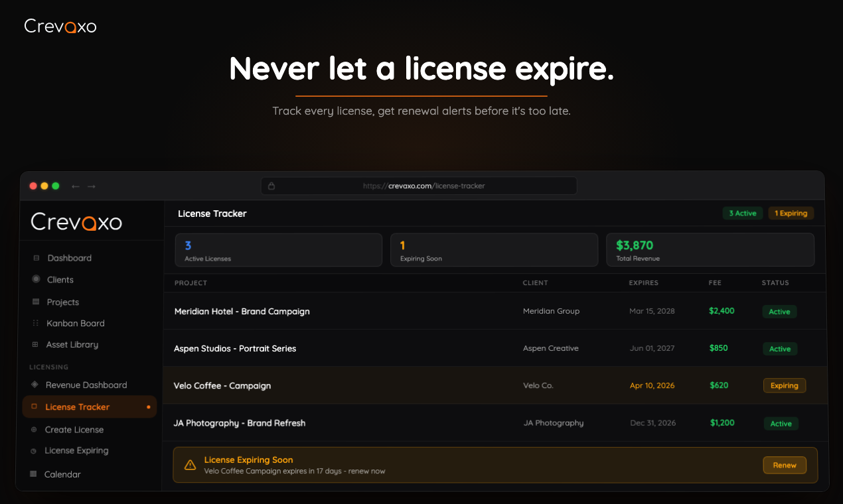Open the Kanban Board
The height and width of the screenshot is (504, 843).
76,324
